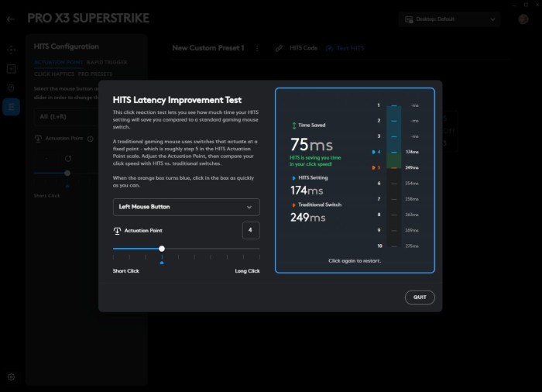Screen dimensions: 542x392
Task: Click the plus-square assignments sidebar icon
Action: coord(11,69)
